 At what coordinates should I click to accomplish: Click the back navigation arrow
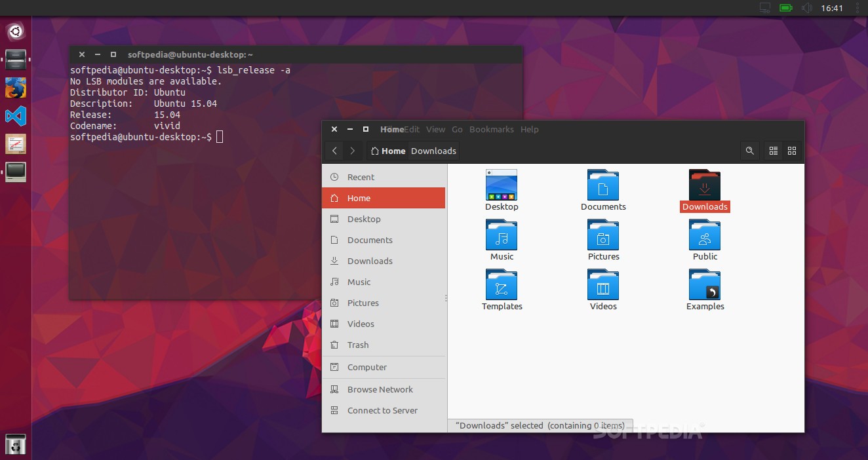click(x=334, y=151)
